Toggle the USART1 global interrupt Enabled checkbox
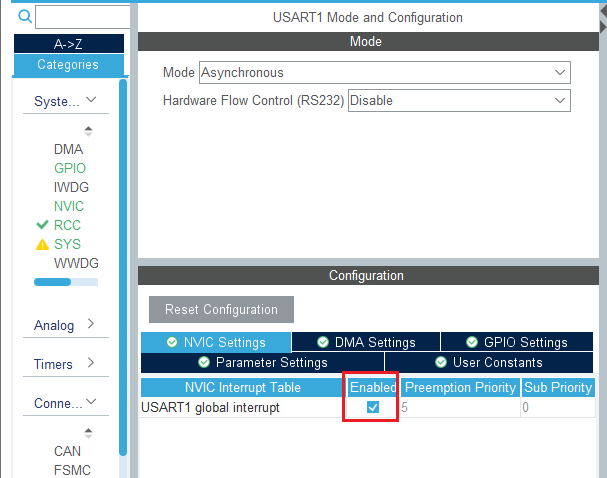 click(x=373, y=407)
